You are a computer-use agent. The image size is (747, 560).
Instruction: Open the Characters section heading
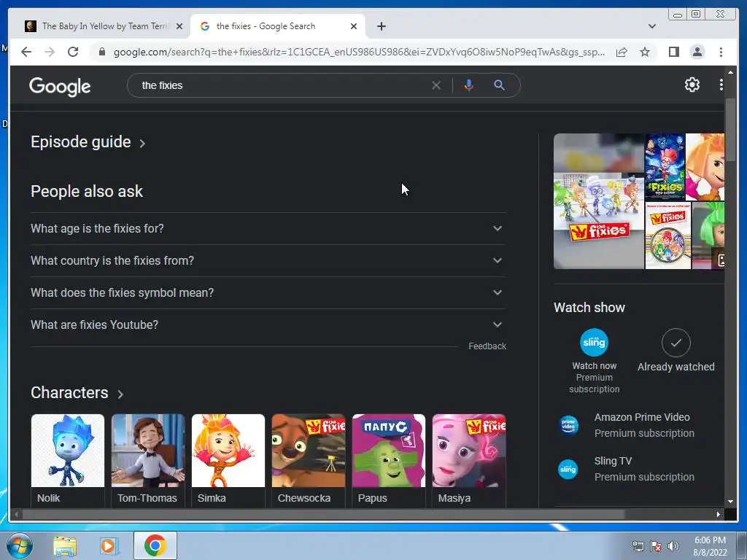tap(77, 393)
